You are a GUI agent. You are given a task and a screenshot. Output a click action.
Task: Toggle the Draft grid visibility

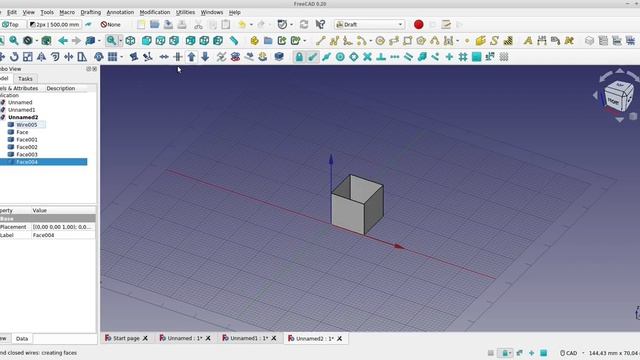(504, 57)
